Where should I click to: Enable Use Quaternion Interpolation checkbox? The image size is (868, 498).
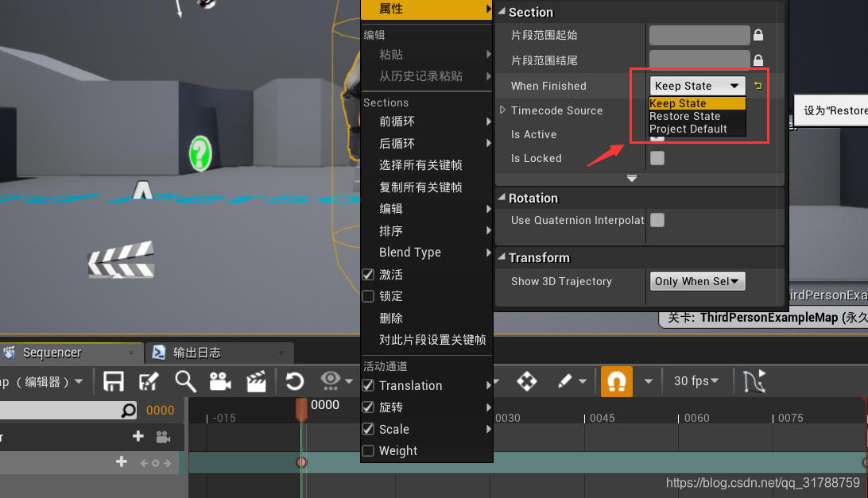(657, 220)
